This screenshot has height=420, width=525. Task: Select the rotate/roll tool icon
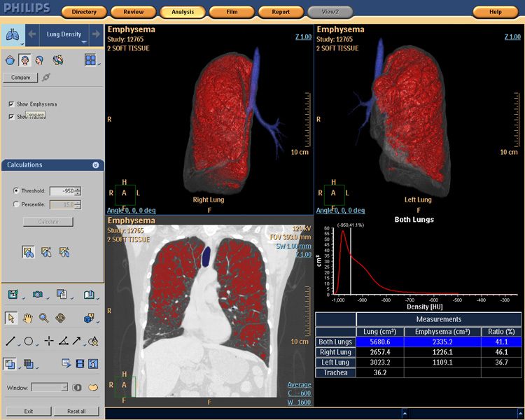(x=60, y=318)
